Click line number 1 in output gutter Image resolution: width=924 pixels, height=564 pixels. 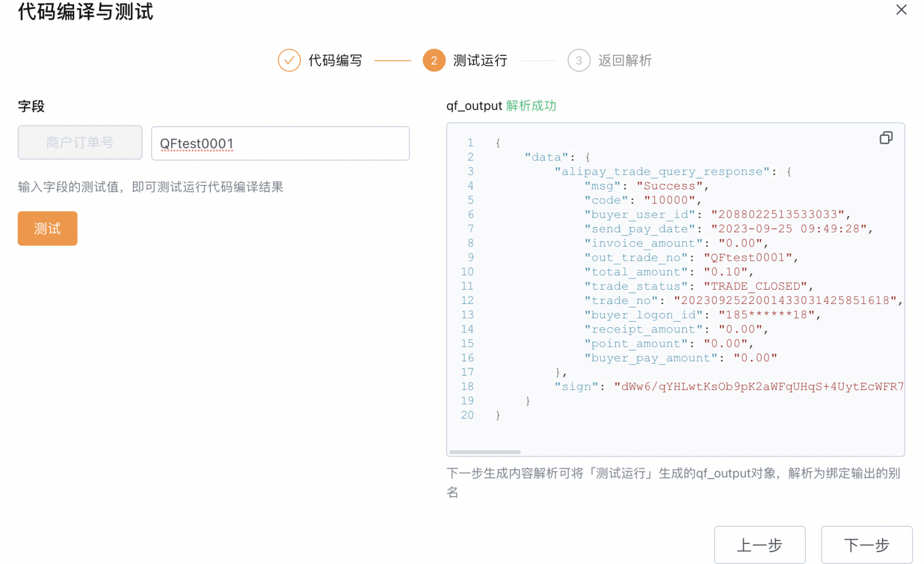[x=470, y=143]
